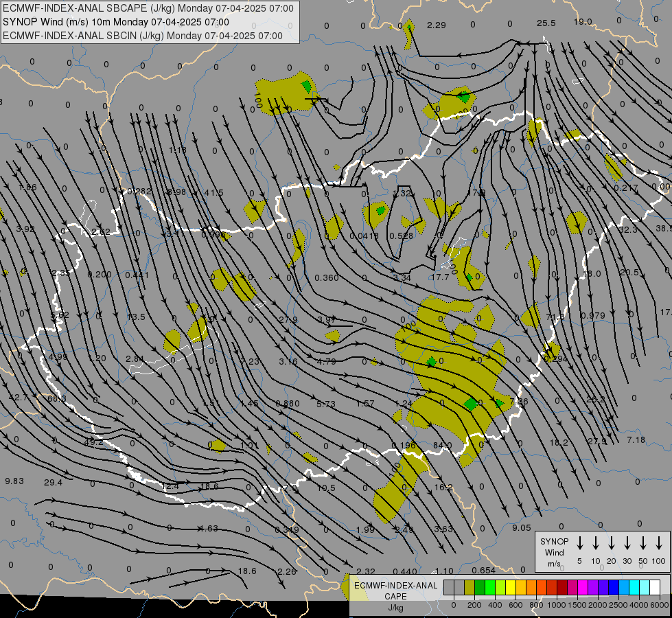Click the 5.73 value on map

coord(326,404)
